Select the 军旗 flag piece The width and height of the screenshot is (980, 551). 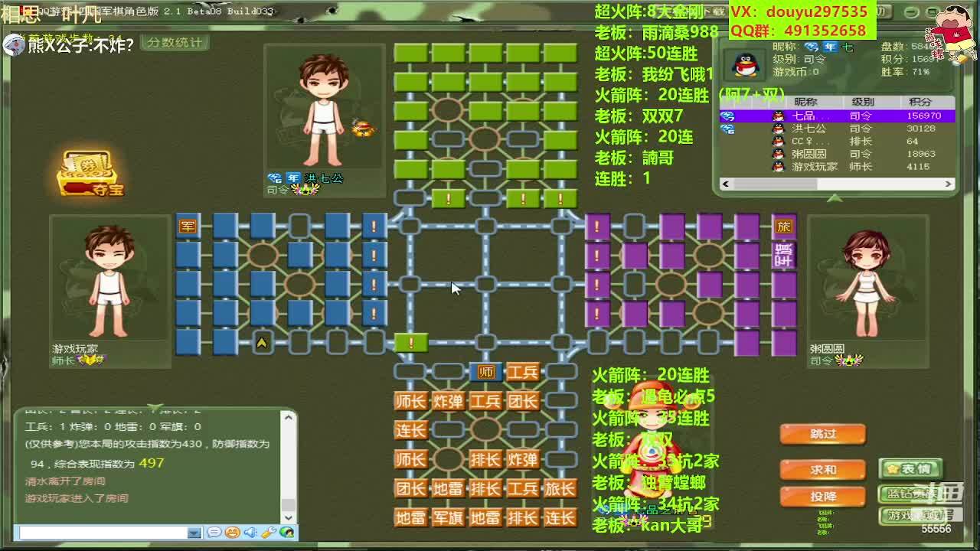(447, 518)
